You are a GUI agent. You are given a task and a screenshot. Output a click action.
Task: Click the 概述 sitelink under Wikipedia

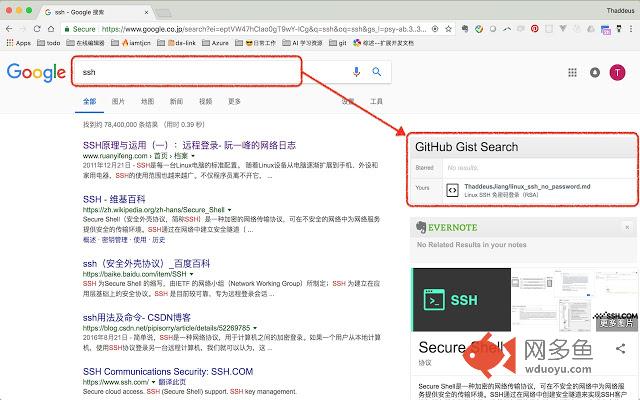[89, 240]
